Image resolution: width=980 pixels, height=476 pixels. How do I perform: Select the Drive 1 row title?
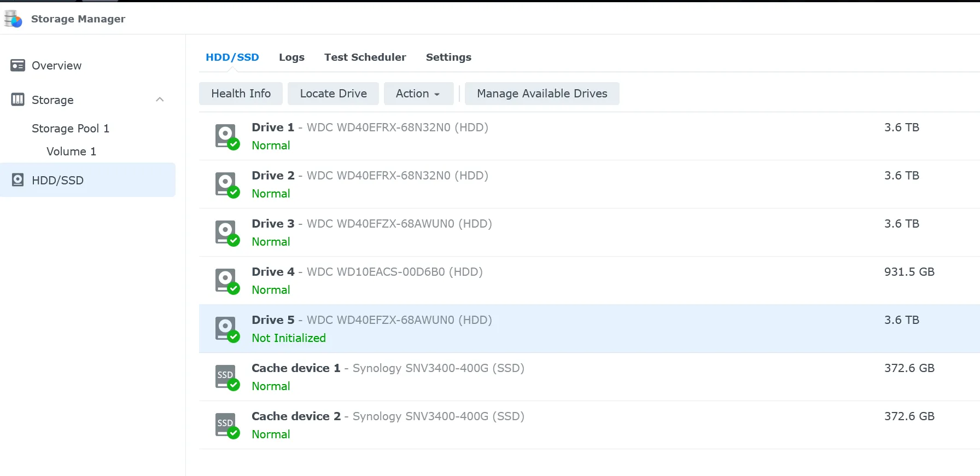point(370,127)
